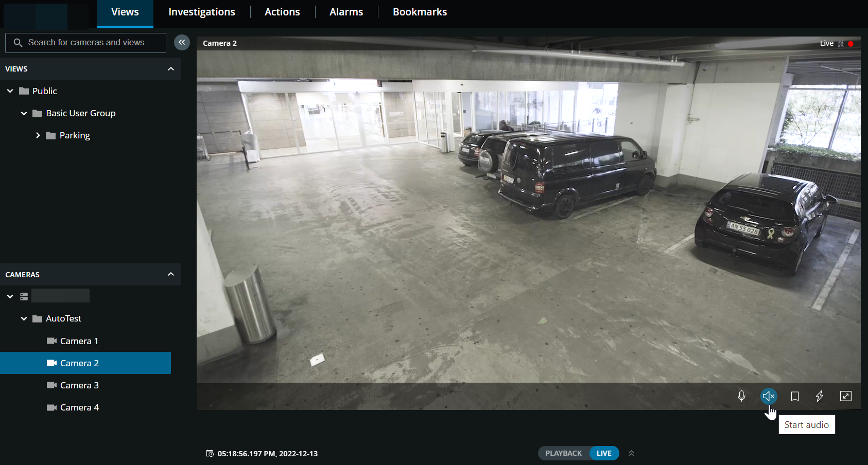Click the redacted server name node
This screenshot has width=868, height=465.
[60, 296]
